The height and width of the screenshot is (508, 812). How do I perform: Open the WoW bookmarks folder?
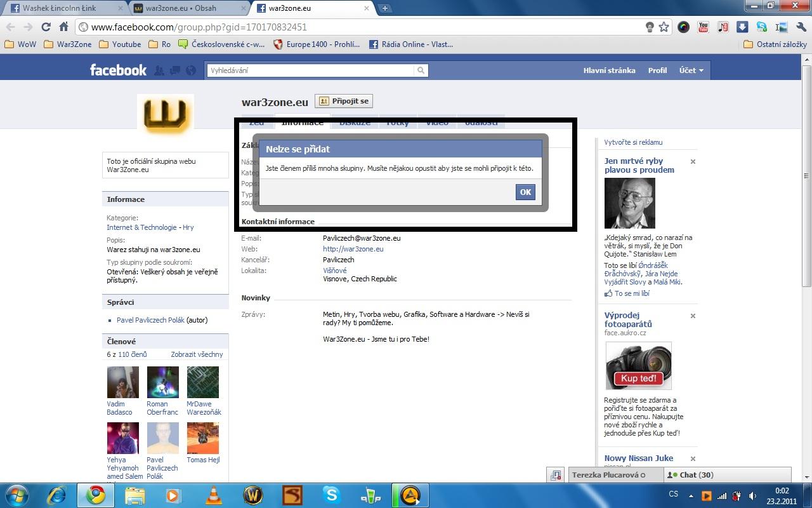(20, 44)
